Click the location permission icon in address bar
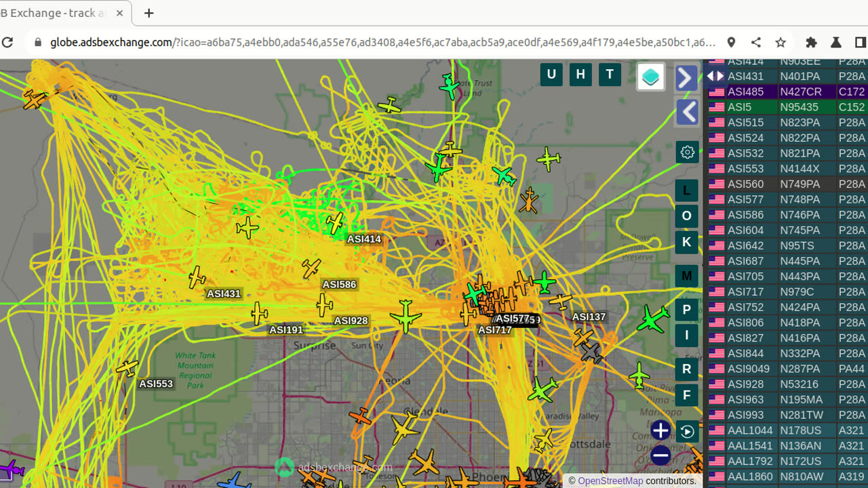The image size is (868, 488). point(731,42)
